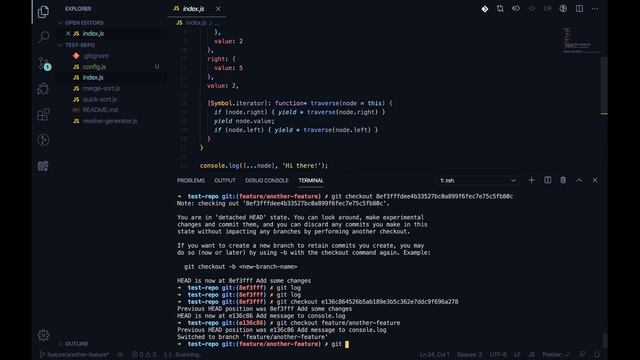
Task: Focus the terminal prompt after 'git'
Action: [x=347, y=344]
